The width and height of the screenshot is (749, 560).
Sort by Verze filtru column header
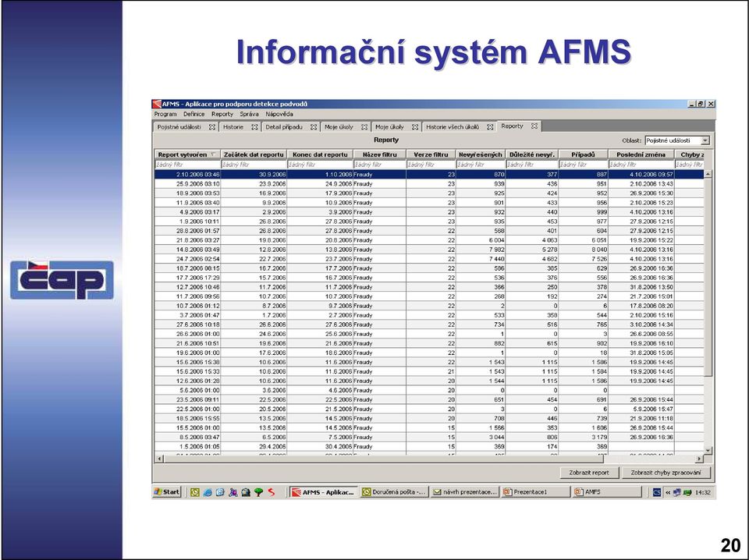pos(431,154)
